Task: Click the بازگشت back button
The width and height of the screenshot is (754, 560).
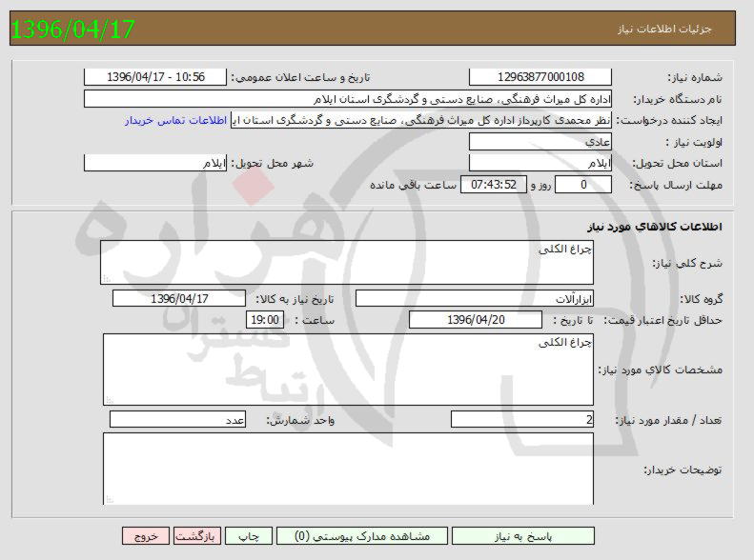Action: click(x=198, y=536)
